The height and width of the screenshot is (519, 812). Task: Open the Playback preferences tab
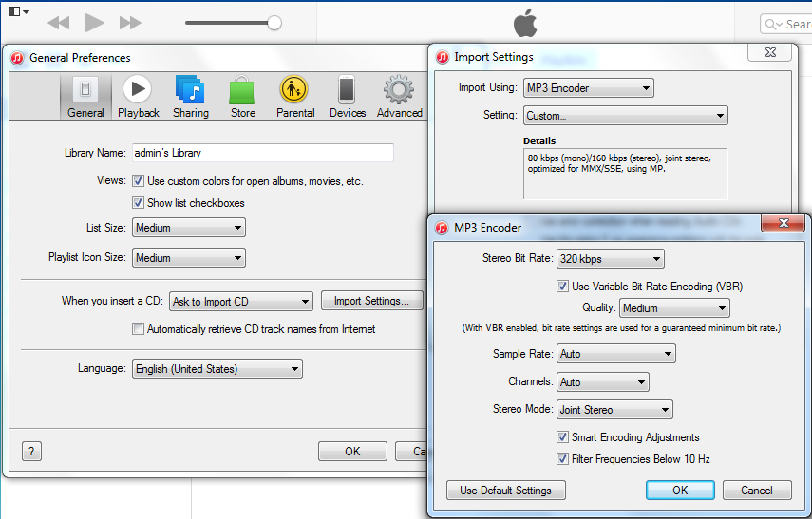point(138,97)
